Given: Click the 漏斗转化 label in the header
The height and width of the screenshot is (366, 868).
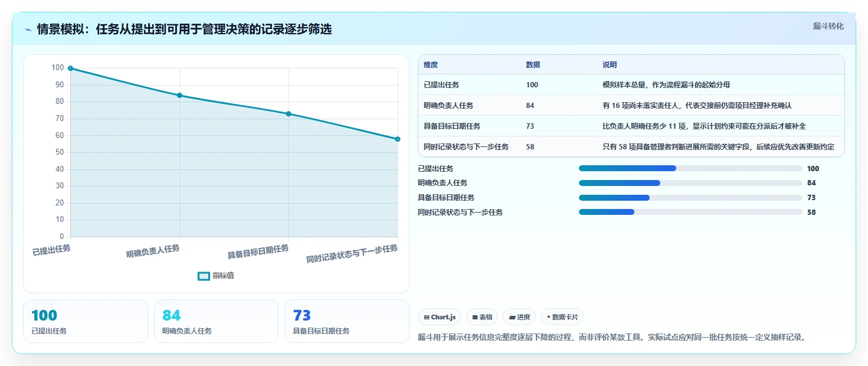Looking at the screenshot, I should click(x=828, y=26).
